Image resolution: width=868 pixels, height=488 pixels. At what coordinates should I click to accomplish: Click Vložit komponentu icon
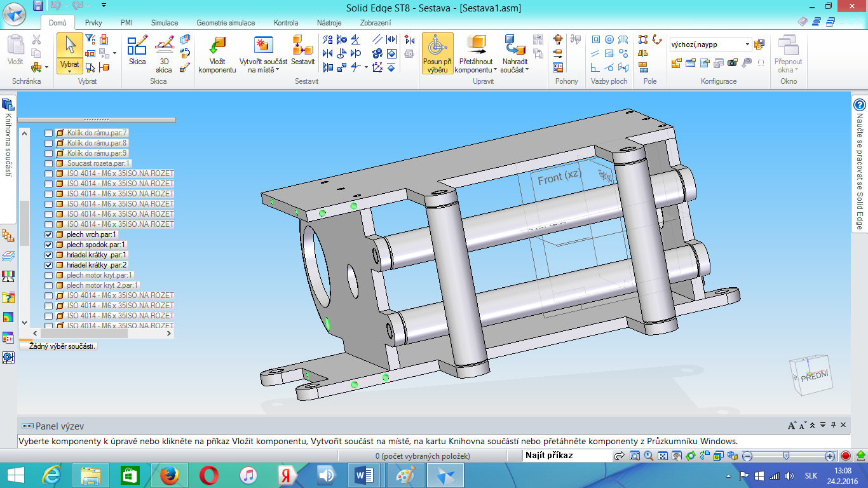pos(217,54)
